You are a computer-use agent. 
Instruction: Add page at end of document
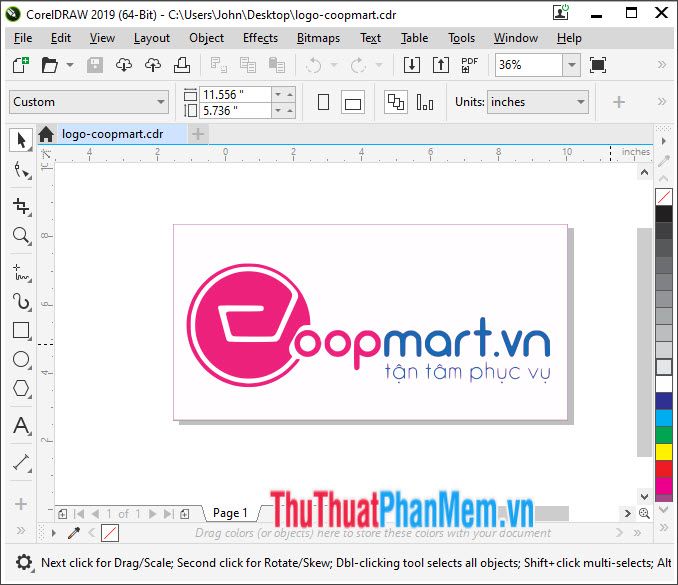pos(185,514)
